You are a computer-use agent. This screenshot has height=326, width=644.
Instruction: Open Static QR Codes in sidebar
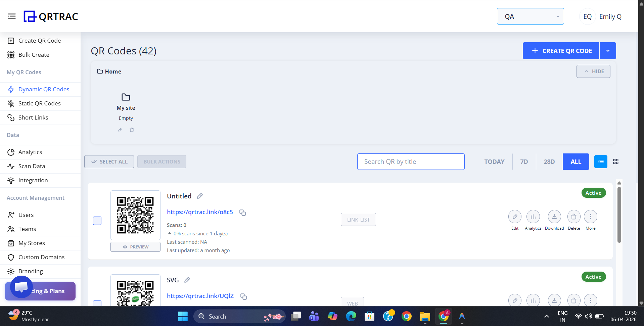39,103
